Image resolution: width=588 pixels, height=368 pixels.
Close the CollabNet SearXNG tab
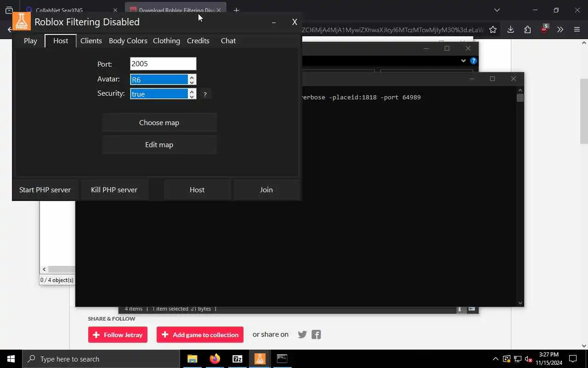click(x=115, y=10)
